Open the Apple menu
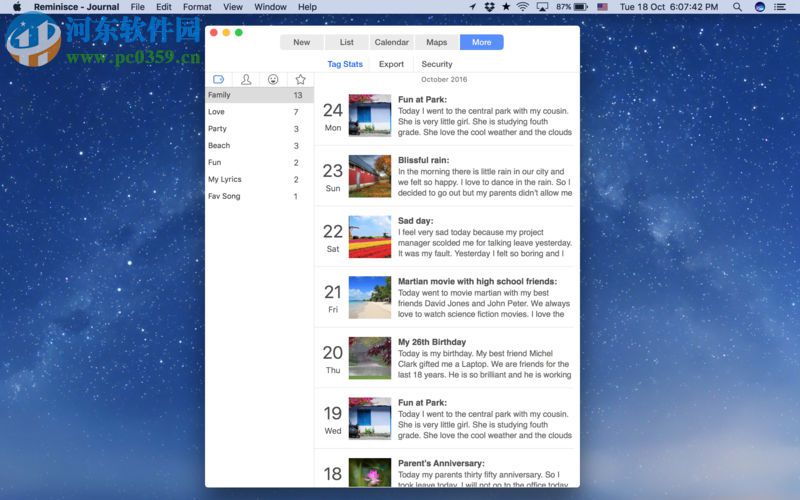800x500 pixels. click(17, 7)
